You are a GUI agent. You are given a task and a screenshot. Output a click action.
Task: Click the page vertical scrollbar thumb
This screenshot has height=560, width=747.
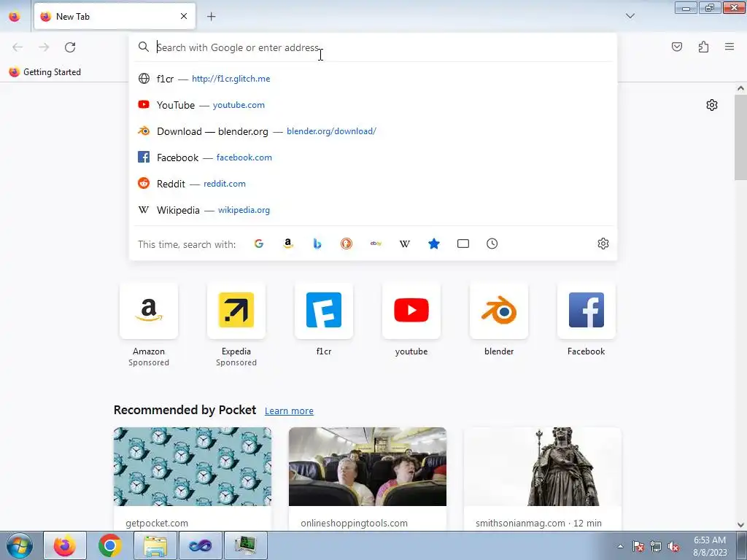(740, 138)
